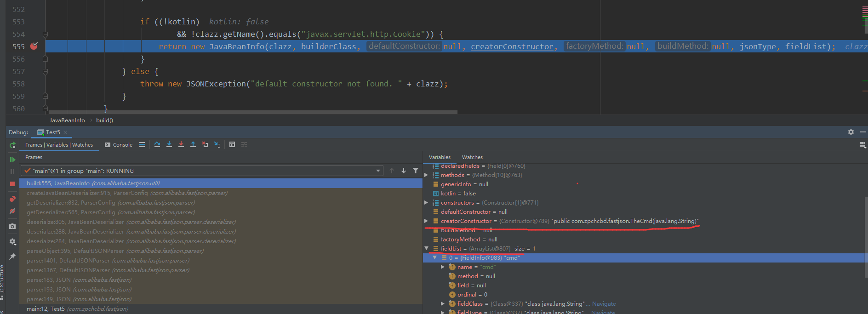
Task: Click the editor horizontal scrollbar
Action: [x=253, y=112]
